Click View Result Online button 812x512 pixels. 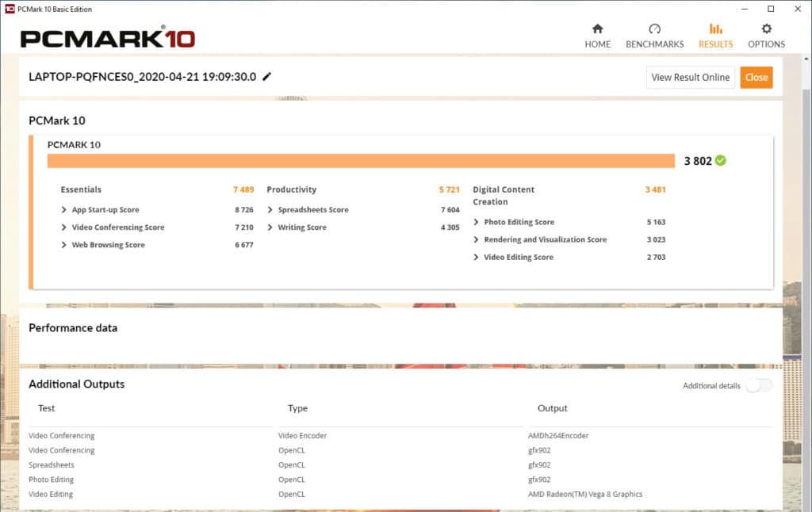tap(691, 77)
